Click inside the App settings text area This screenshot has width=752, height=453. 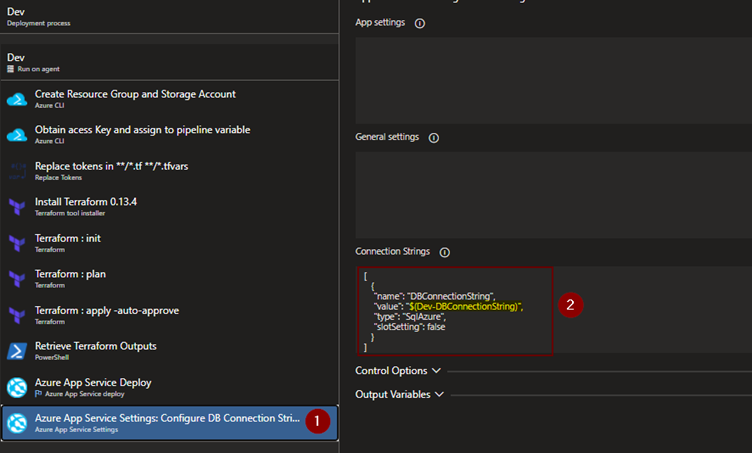[x=553, y=81]
